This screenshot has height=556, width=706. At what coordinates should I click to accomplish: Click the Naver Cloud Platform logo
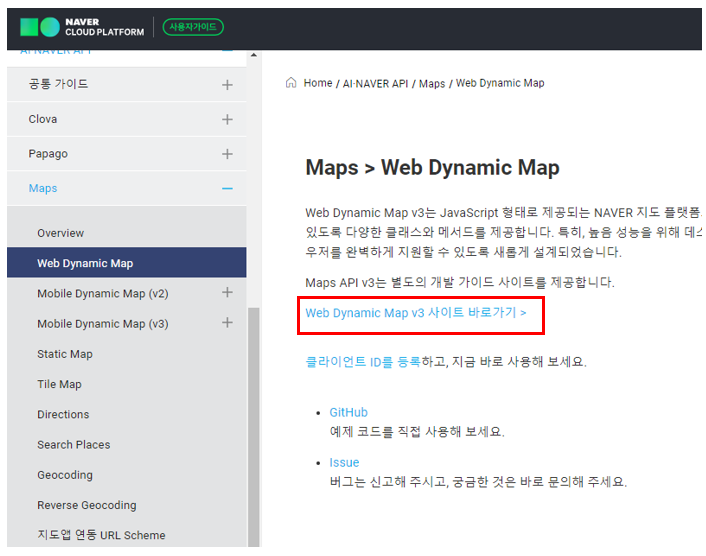point(82,27)
